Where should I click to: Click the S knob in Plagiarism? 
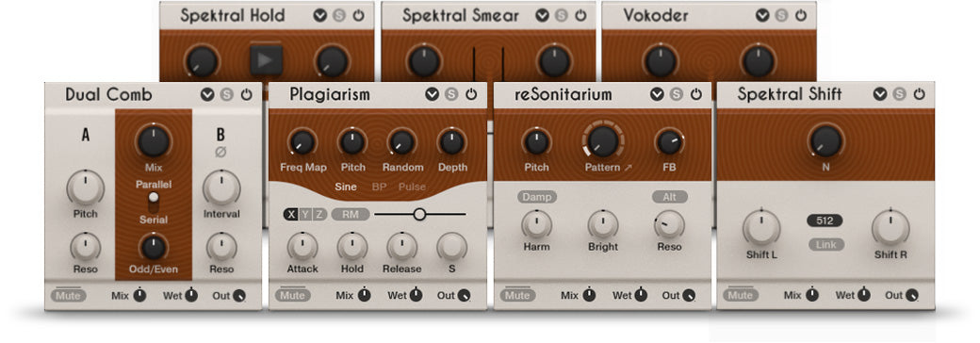coord(452,247)
